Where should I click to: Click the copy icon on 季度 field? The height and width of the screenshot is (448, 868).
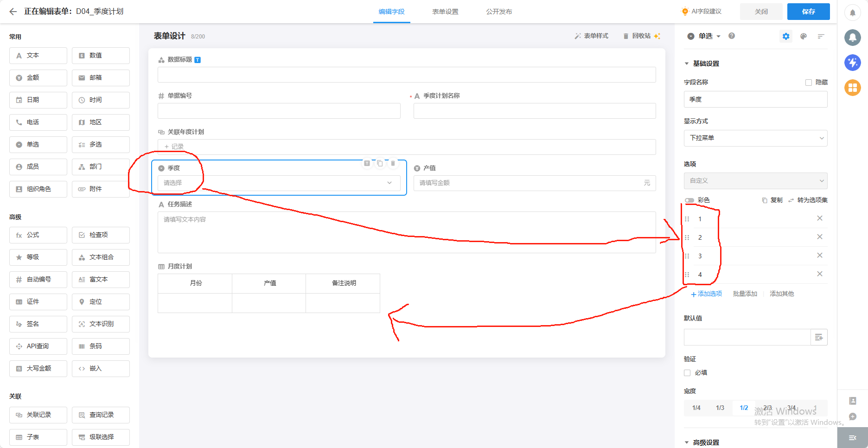[x=380, y=163]
